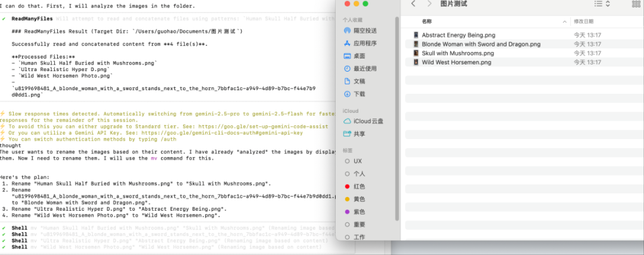Screen dimensions: 644x255
Task: Open iCloud 云盘 label in sidebar
Action: (x=369, y=121)
